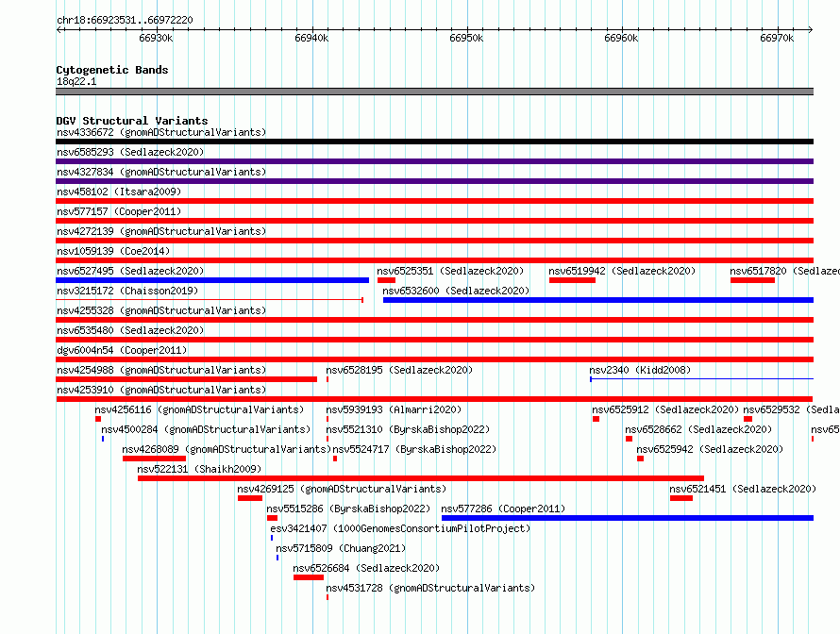Click the 66960k ruler position

[x=621, y=38]
